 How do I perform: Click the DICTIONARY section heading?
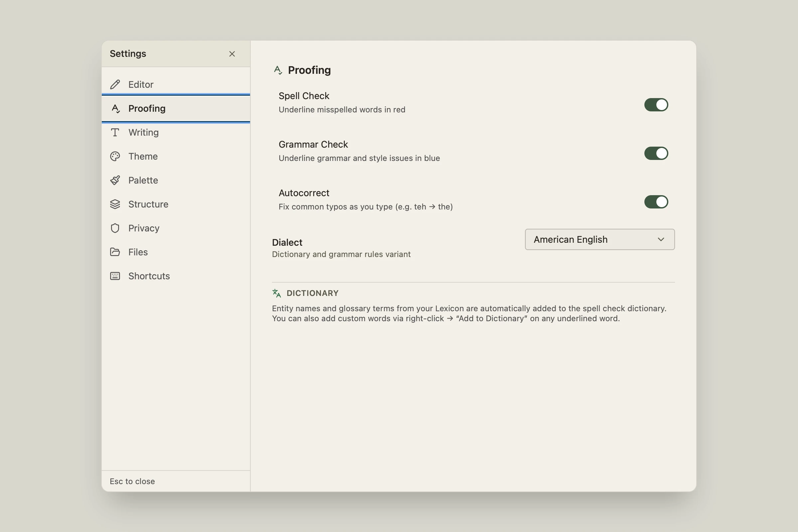click(x=313, y=293)
